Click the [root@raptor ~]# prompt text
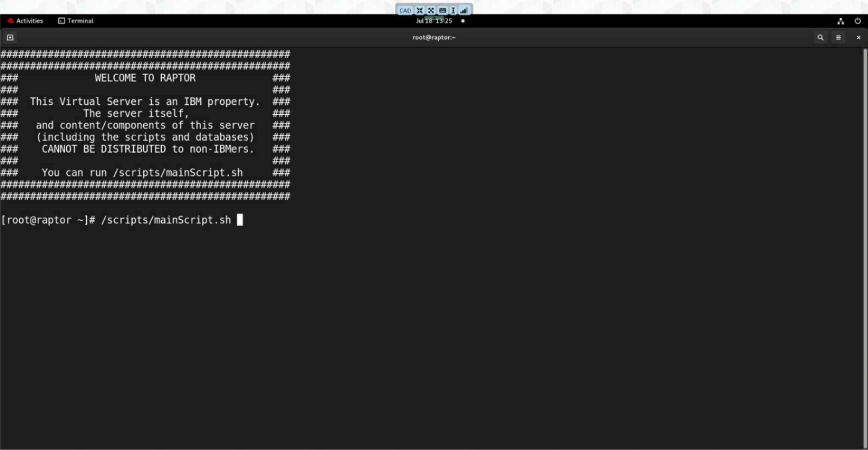 click(x=48, y=220)
